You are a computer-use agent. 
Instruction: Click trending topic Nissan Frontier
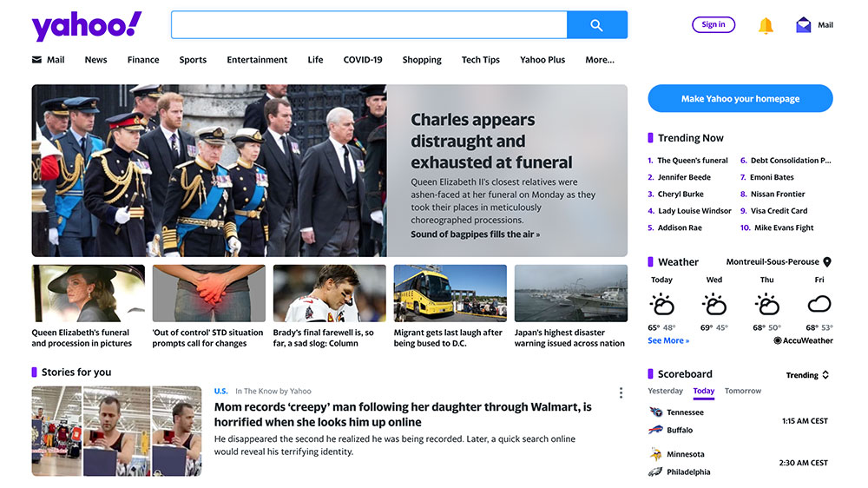(x=778, y=194)
